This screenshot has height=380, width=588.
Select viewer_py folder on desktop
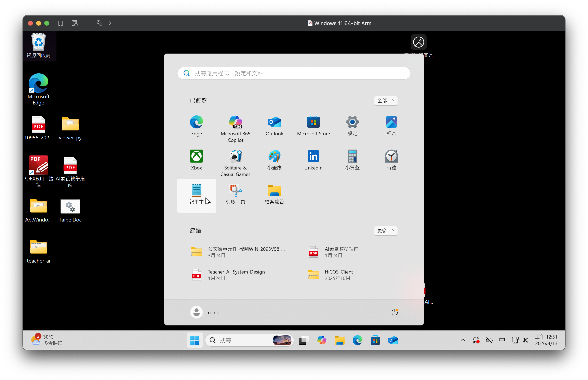[x=70, y=128]
